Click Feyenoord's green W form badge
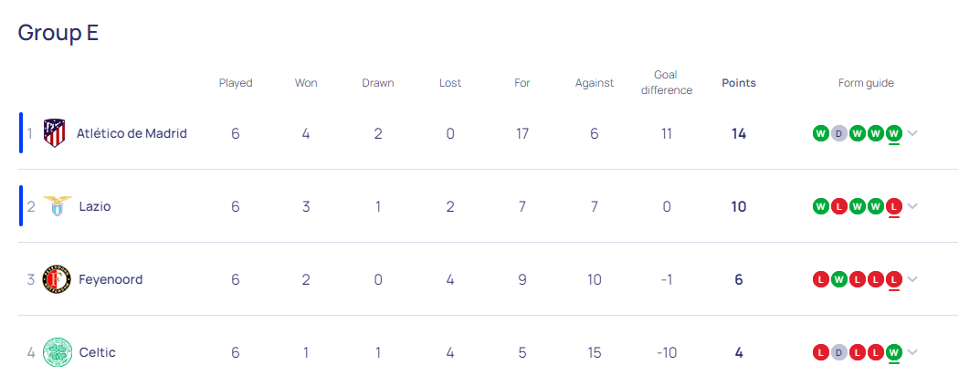The height and width of the screenshot is (386, 980). (x=838, y=279)
